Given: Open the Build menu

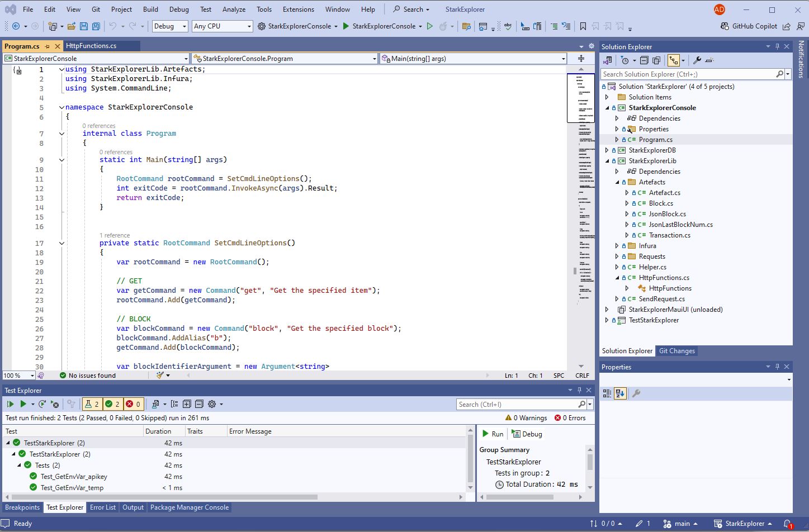Looking at the screenshot, I should coord(150,9).
